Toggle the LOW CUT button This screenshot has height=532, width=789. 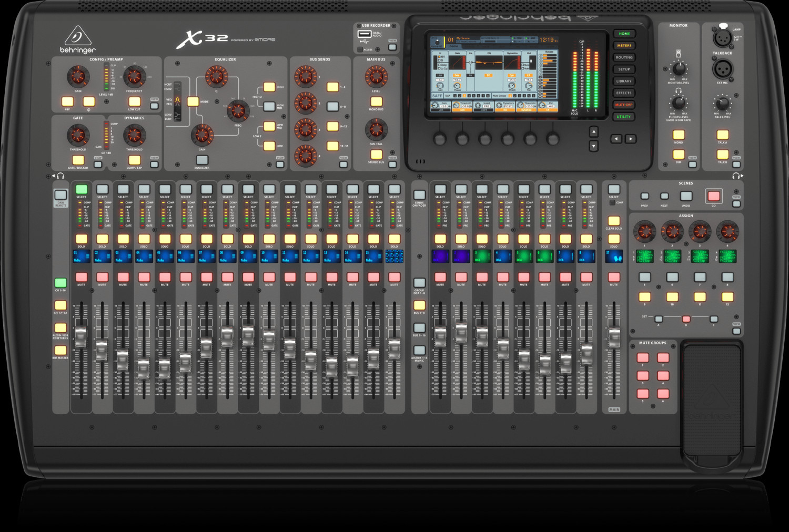tap(135, 101)
